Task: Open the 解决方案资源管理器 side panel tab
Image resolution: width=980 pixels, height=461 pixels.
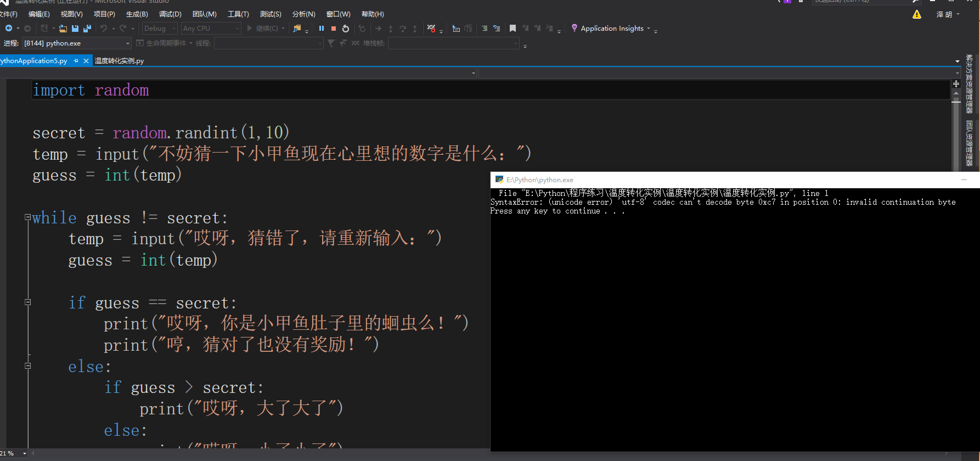Action: pyautogui.click(x=970, y=83)
